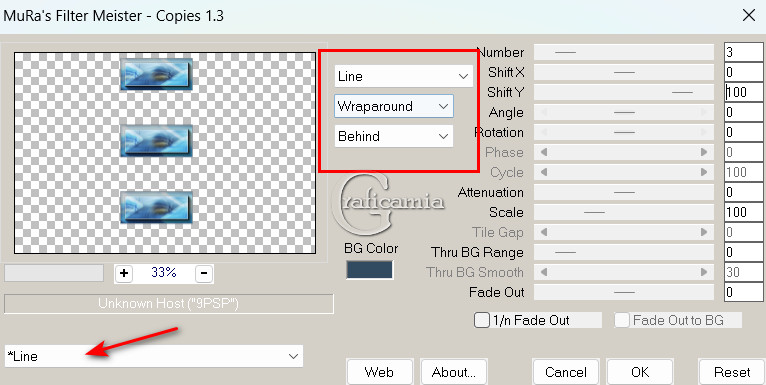Viewport: 766px width, 385px height.
Task: Click the Angle slider left arrow
Action: [x=543, y=112]
